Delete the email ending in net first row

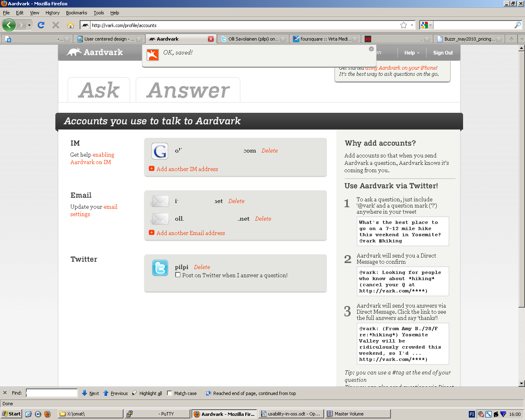pos(236,201)
